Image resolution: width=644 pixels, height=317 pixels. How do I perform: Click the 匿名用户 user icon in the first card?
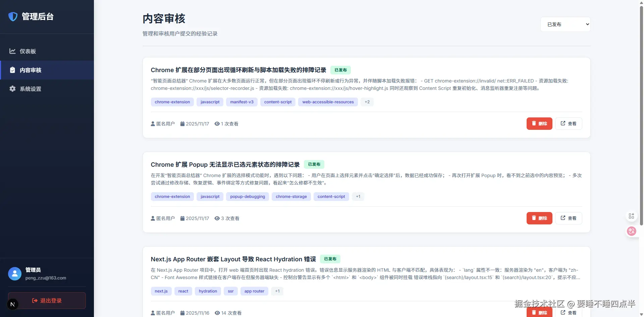(x=153, y=124)
